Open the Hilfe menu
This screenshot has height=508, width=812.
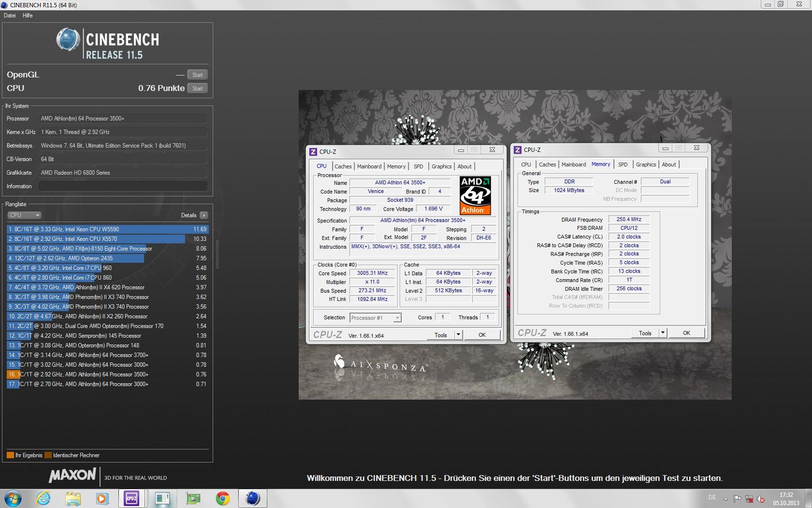pos(28,15)
